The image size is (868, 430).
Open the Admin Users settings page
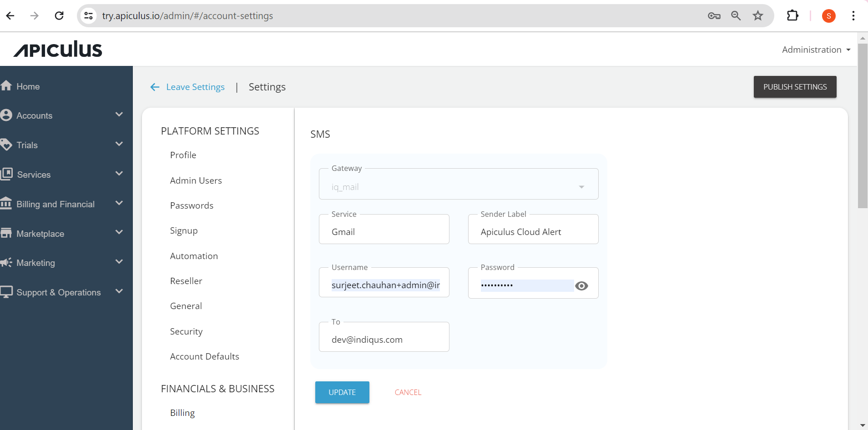point(196,180)
